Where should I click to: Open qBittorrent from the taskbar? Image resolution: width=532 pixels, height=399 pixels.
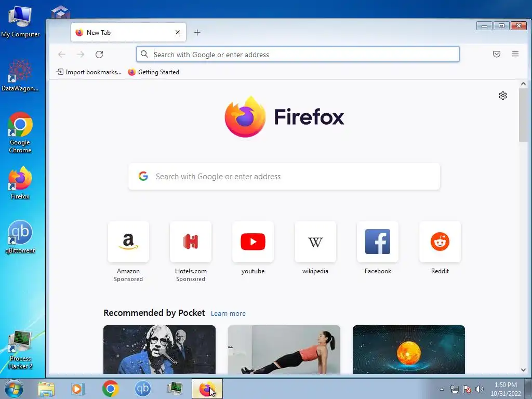tap(142, 389)
